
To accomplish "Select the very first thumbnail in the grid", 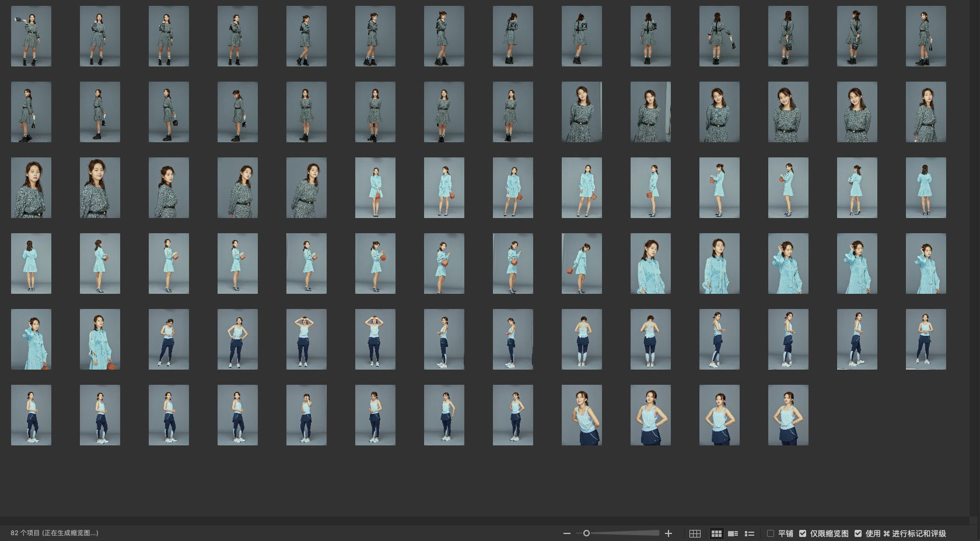I will 31,36.
